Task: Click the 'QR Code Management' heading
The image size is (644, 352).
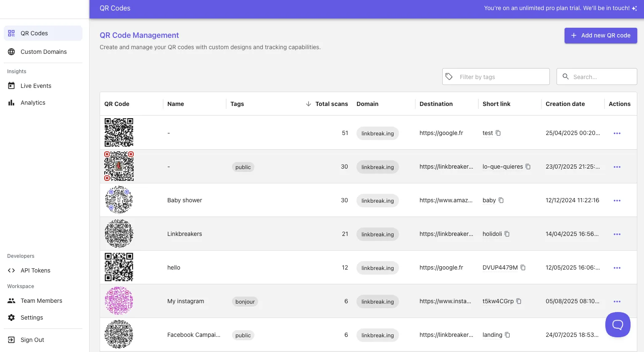Action: [x=139, y=35]
